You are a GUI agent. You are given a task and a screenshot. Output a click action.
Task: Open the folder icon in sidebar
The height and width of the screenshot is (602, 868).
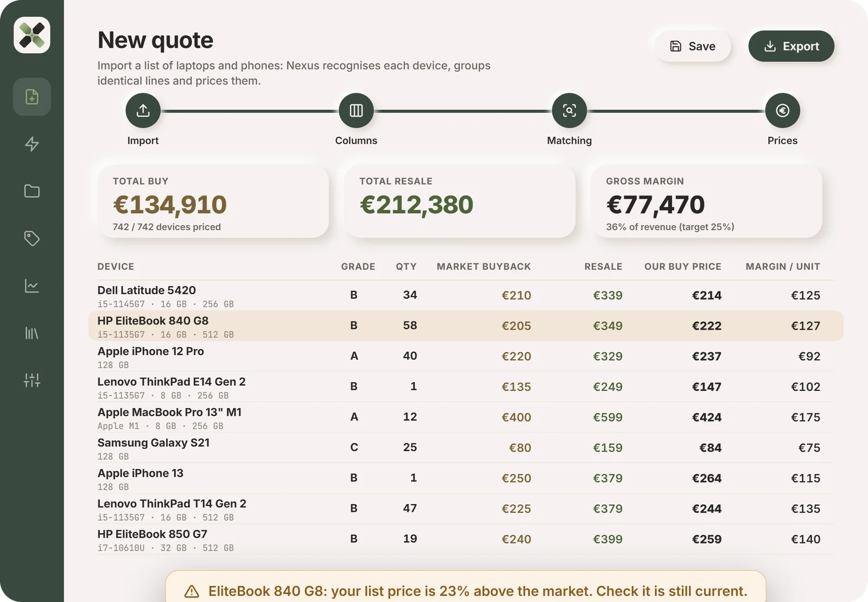pos(32,191)
